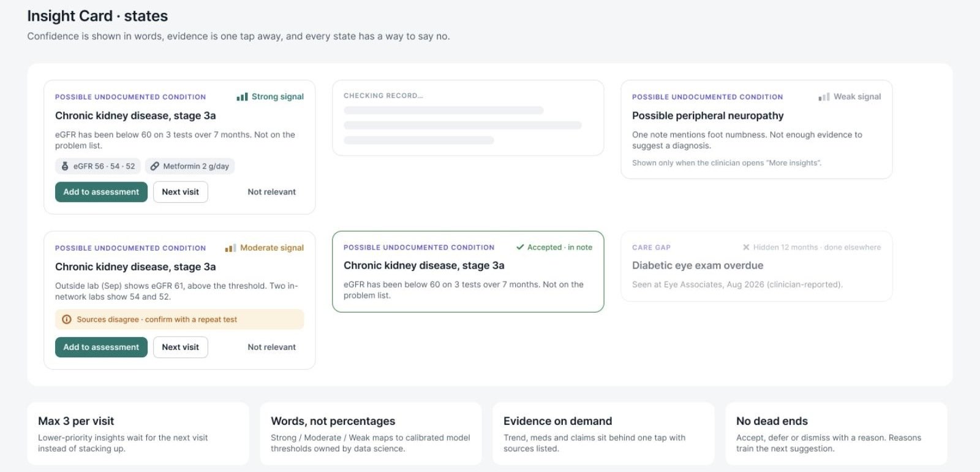The image size is (980, 472).
Task: Add to assessment in the Strong signal card
Action: coord(101,192)
